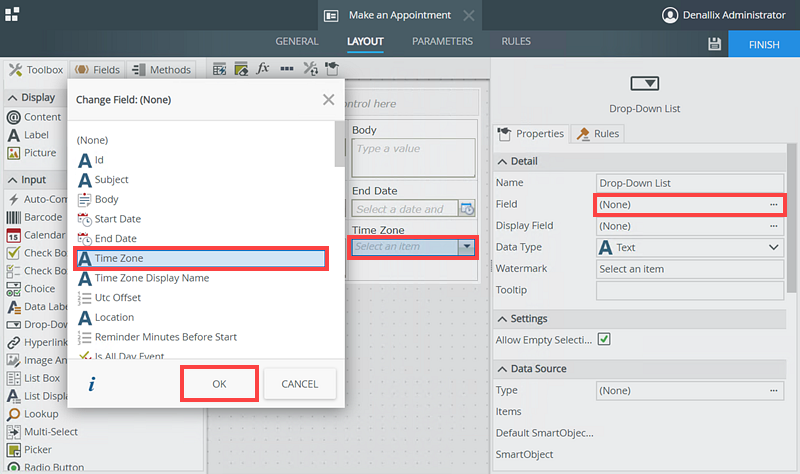Screen dimensions: 800x474
Task: Click the info icon in dialog
Action: pos(92,384)
